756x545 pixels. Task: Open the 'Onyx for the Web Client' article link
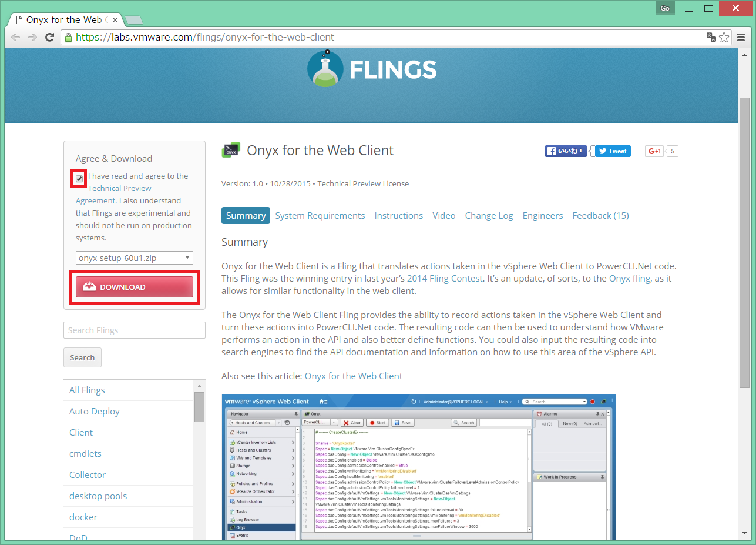tap(354, 376)
